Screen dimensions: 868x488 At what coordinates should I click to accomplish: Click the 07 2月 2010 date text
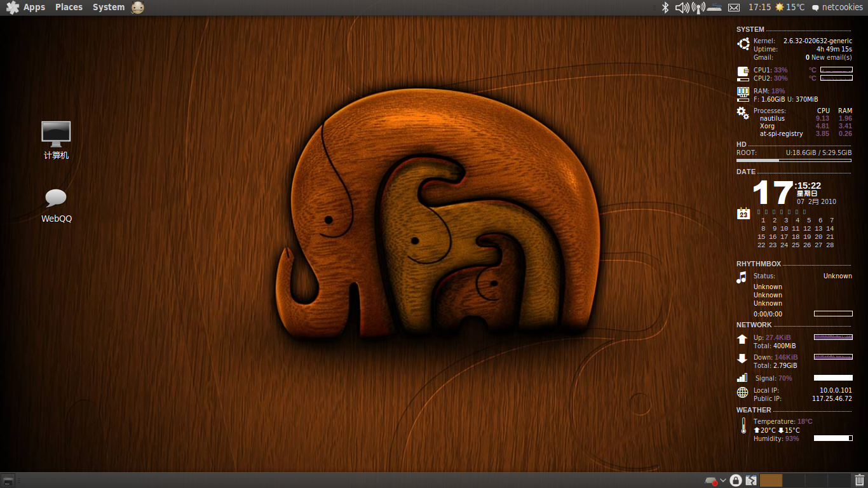pyautogui.click(x=817, y=201)
